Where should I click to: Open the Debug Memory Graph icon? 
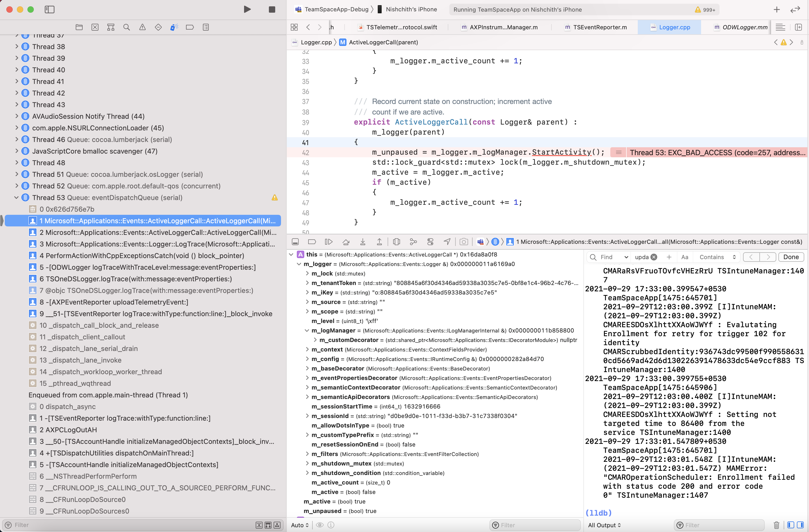coord(413,242)
